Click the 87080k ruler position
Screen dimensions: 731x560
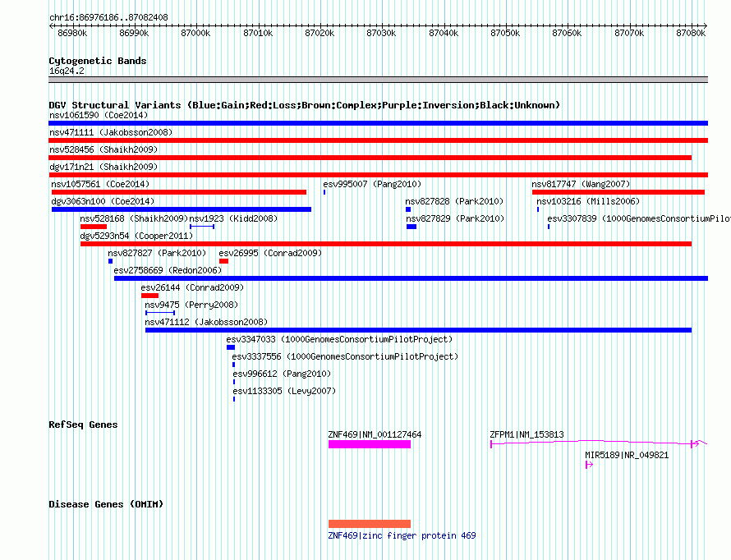[691, 33]
